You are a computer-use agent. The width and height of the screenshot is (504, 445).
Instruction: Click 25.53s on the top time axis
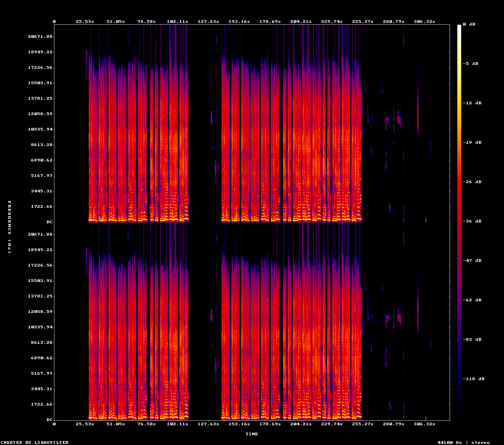85,22
